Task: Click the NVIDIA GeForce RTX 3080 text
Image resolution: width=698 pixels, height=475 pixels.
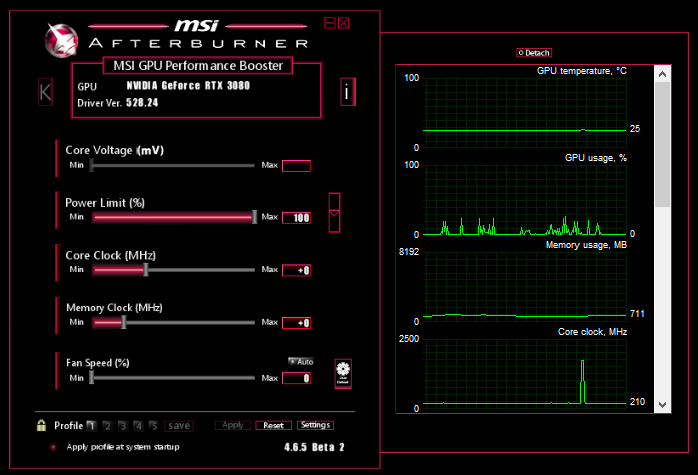Action: (188, 85)
